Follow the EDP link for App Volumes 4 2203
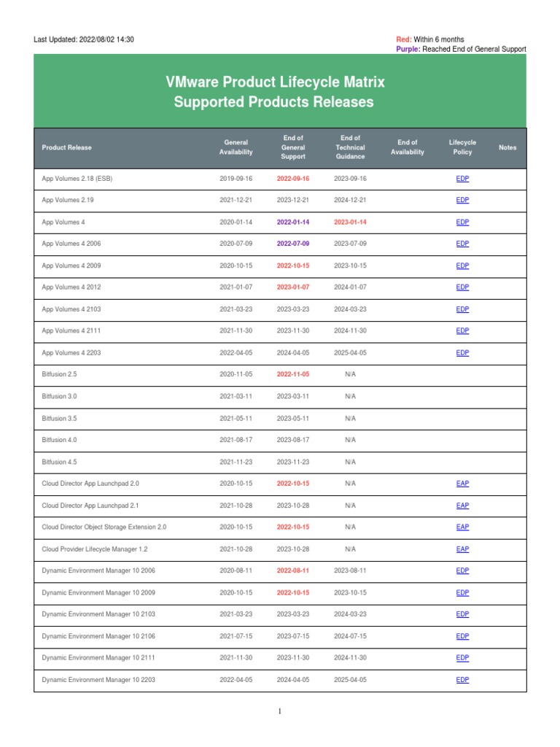The image size is (560, 747). coord(462,353)
